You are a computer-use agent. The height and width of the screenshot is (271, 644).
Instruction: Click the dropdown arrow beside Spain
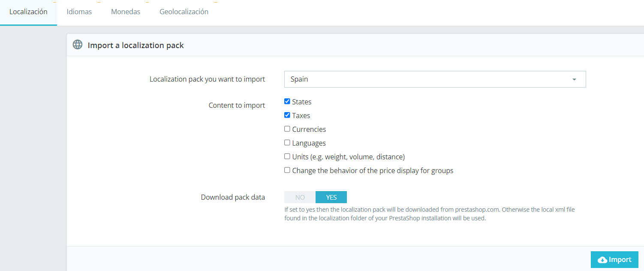pos(574,79)
